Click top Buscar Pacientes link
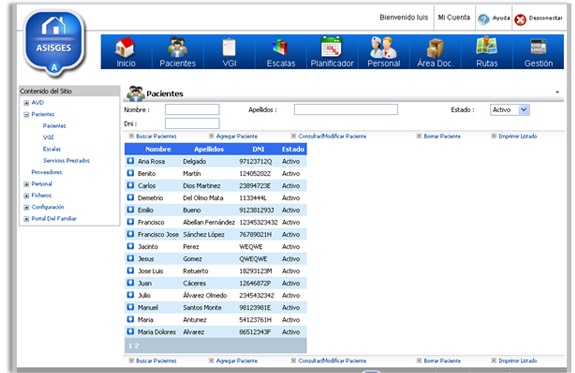 tap(156, 136)
